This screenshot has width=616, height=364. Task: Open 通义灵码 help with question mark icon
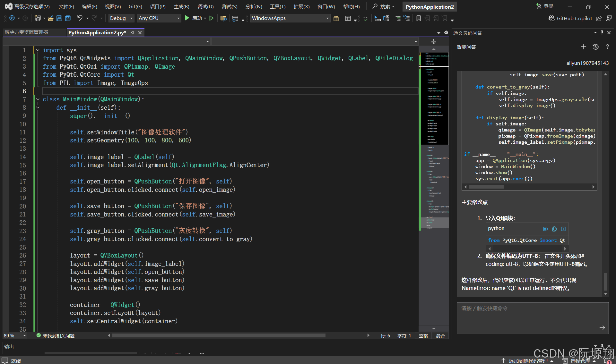tap(607, 47)
